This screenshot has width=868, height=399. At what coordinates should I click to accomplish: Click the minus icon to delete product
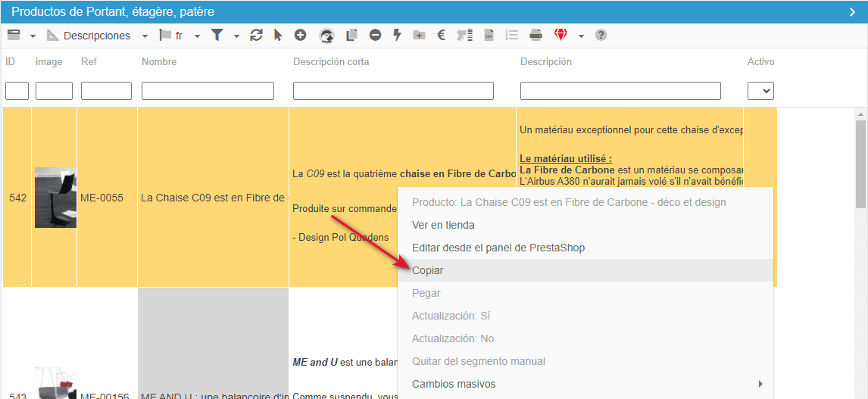click(375, 35)
